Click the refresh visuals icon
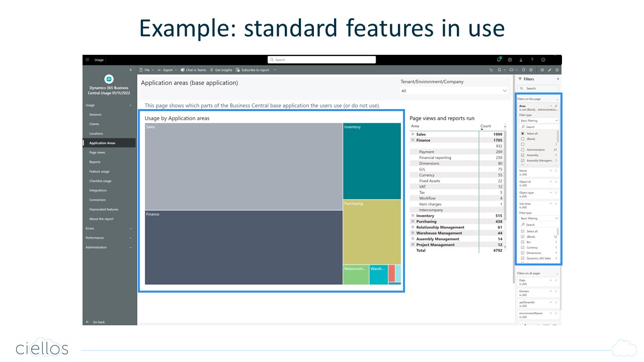Viewport: 644px width, 362px height. pyautogui.click(x=524, y=70)
